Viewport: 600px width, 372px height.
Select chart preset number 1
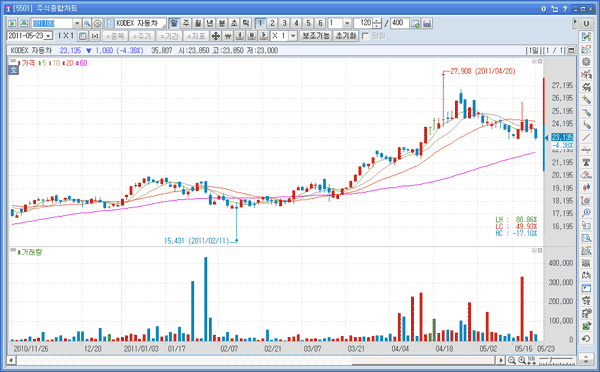[260, 23]
